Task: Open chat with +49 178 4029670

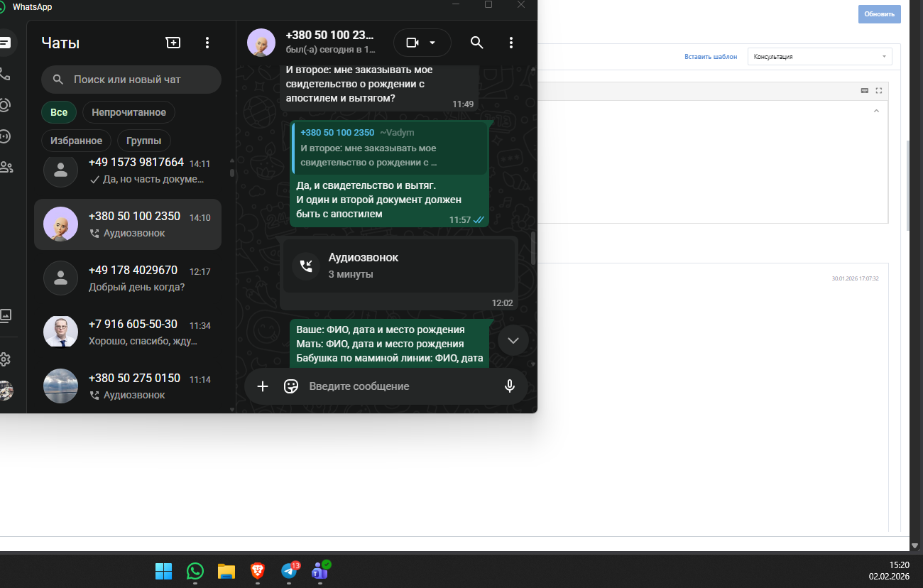Action: (x=128, y=278)
